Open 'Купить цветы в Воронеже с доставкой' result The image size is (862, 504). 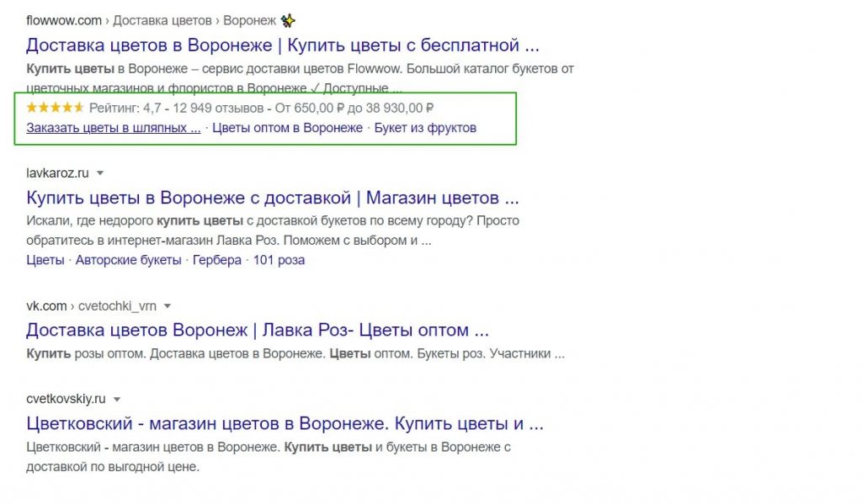272,198
